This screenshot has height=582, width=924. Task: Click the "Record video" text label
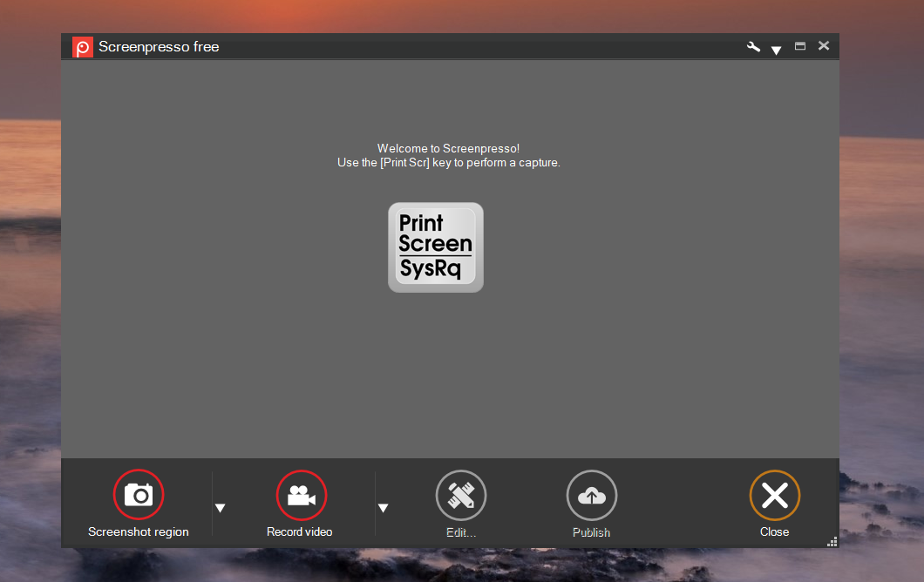point(300,531)
